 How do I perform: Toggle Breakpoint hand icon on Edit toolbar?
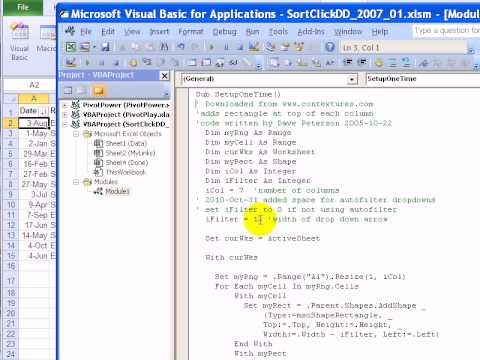(x=379, y=62)
